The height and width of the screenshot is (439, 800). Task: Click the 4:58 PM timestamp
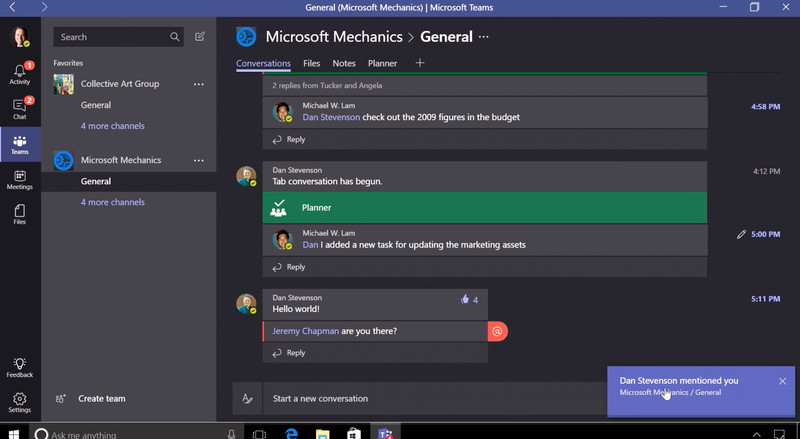tap(765, 107)
